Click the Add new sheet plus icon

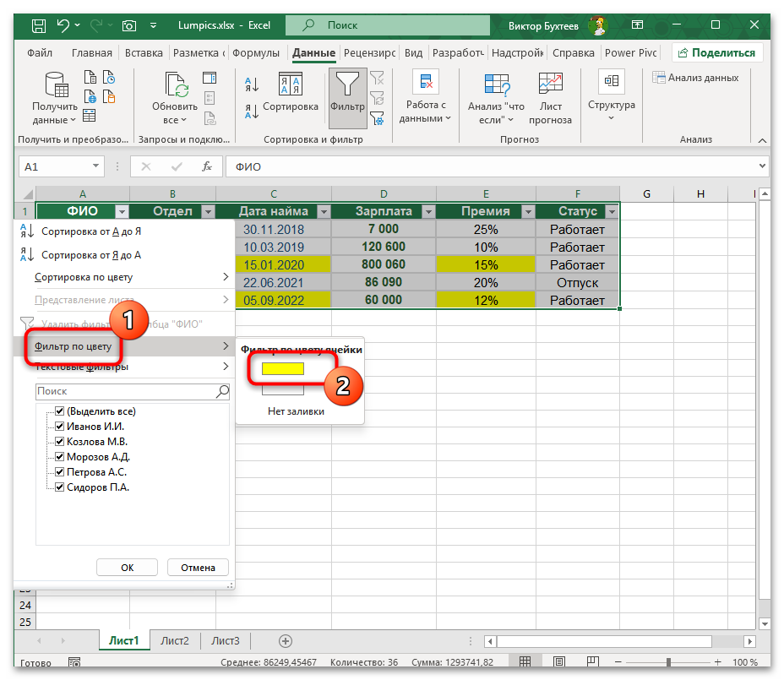click(x=286, y=641)
